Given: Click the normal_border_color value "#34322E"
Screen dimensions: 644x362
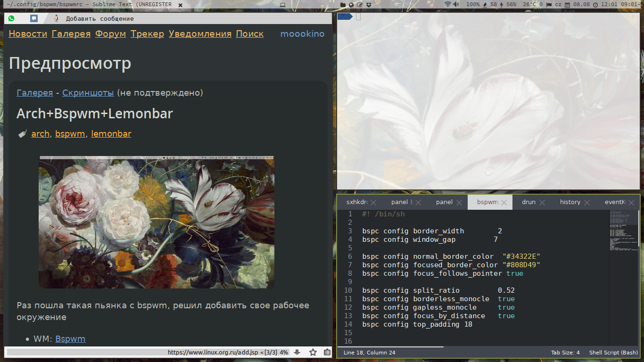Looking at the screenshot, I should coord(521,256).
